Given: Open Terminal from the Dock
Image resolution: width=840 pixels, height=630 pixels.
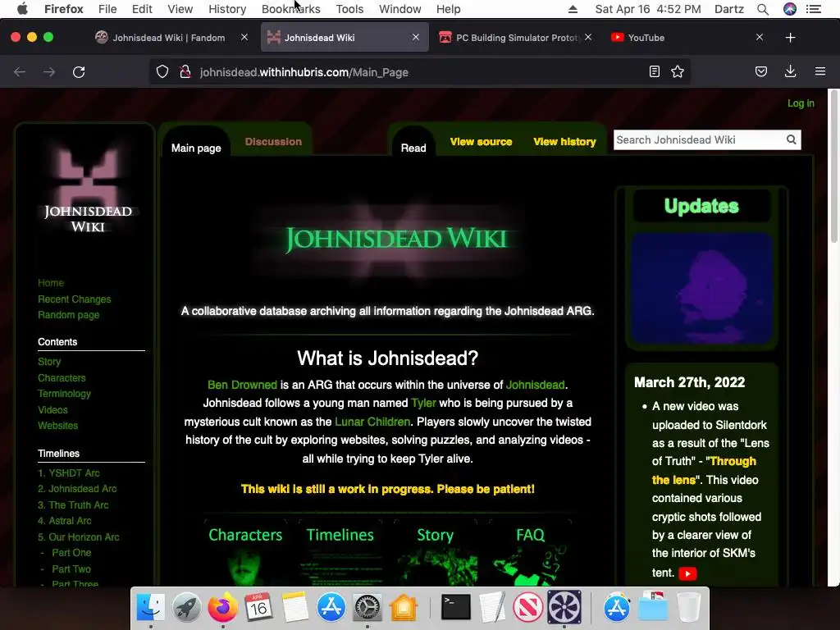Looking at the screenshot, I should [456, 608].
